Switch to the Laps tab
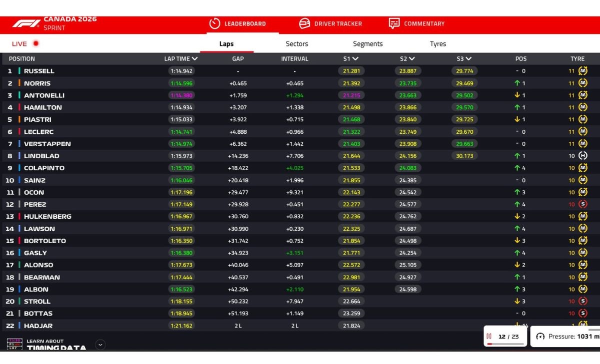This screenshot has height=364, width=600. coord(226,44)
